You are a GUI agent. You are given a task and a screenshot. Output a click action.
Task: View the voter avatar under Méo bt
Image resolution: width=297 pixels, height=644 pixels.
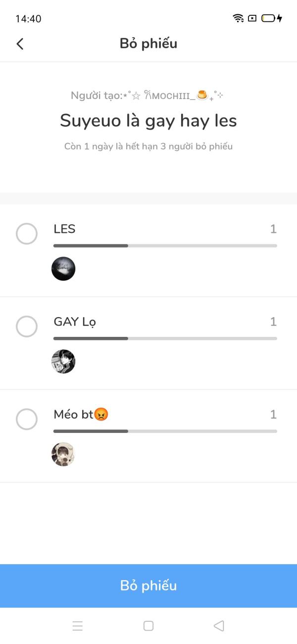(x=63, y=454)
